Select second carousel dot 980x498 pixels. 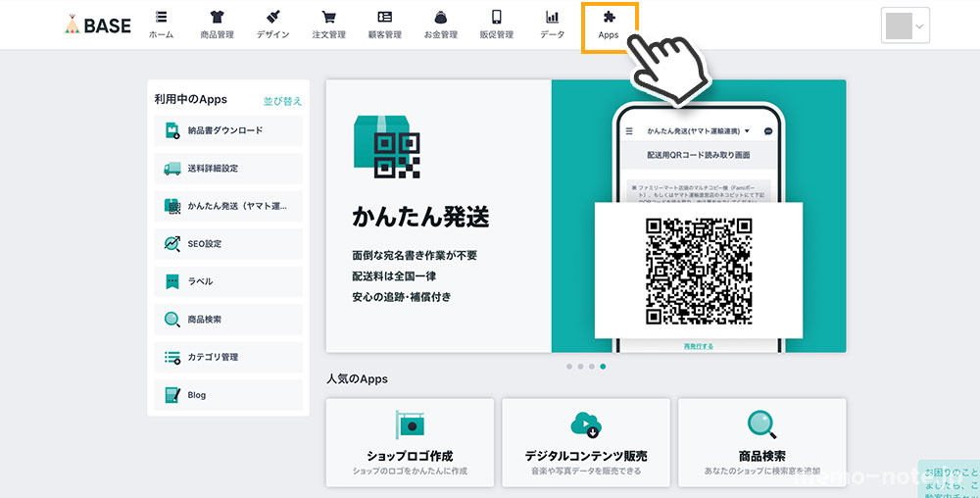point(580,367)
